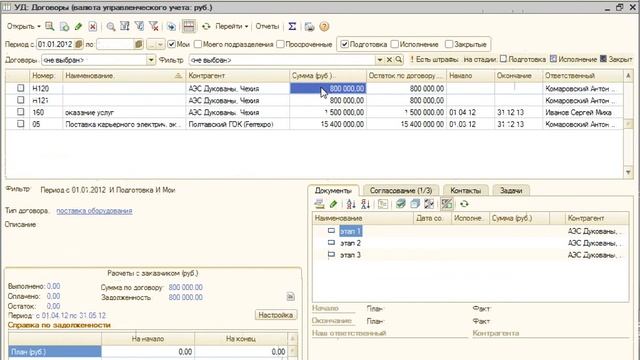
Task: Click the magnifier icon in the Фильтр field
Action: tap(399, 60)
